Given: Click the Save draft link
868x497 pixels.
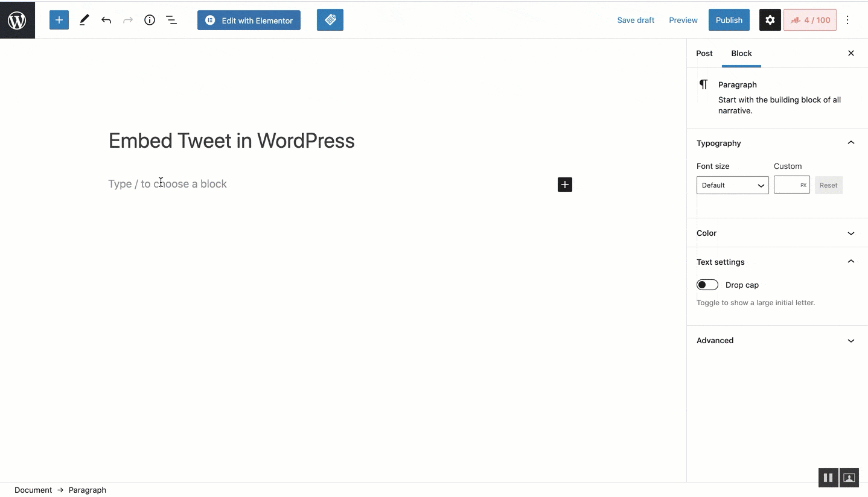Looking at the screenshot, I should tap(636, 20).
